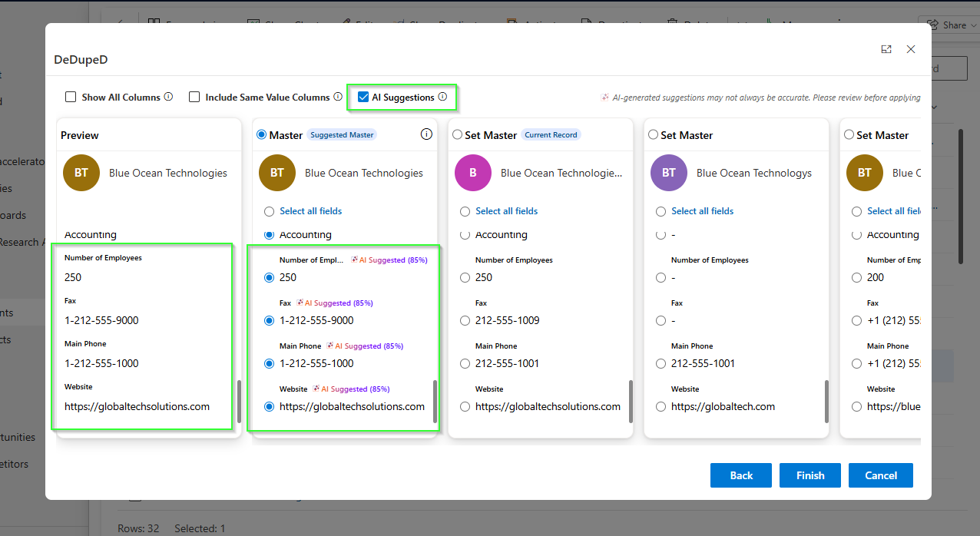This screenshot has height=536, width=980.
Task: Open the Share dropdown arrow in background
Action: pyautogui.click(x=973, y=25)
